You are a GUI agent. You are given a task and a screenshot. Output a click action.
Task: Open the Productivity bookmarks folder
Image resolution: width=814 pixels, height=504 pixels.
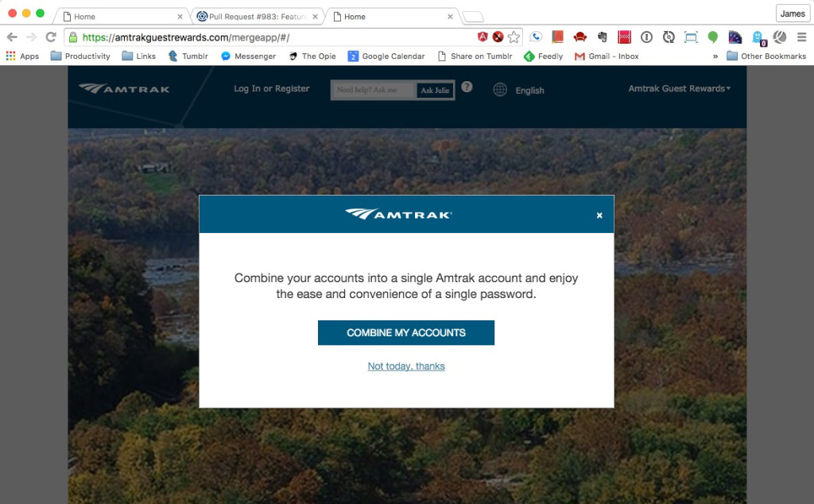[x=80, y=56]
